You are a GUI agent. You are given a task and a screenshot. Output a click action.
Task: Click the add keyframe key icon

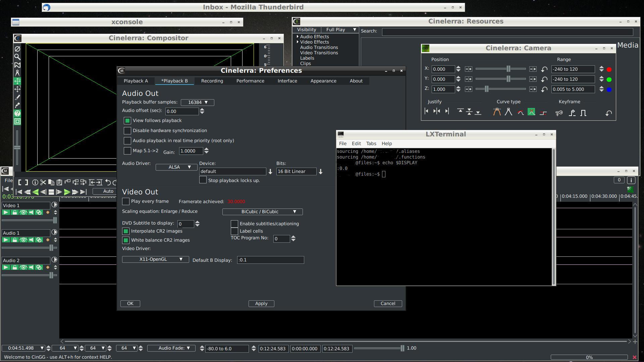(x=559, y=113)
